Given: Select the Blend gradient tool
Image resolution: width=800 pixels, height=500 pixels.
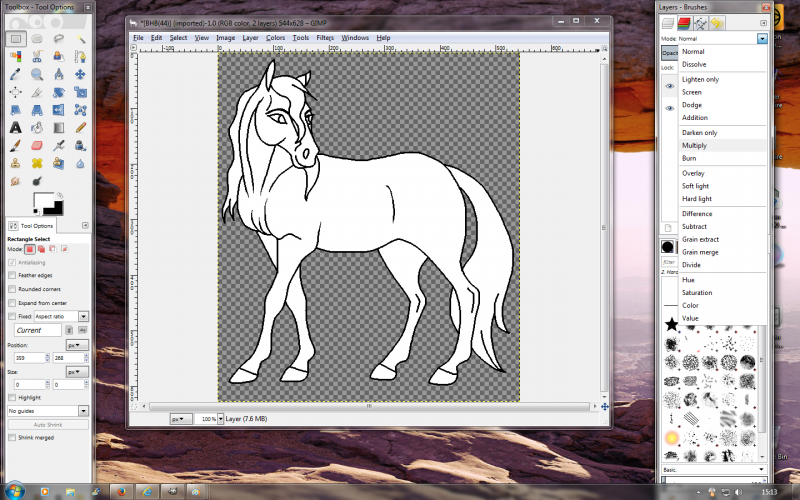Looking at the screenshot, I should tap(59, 128).
